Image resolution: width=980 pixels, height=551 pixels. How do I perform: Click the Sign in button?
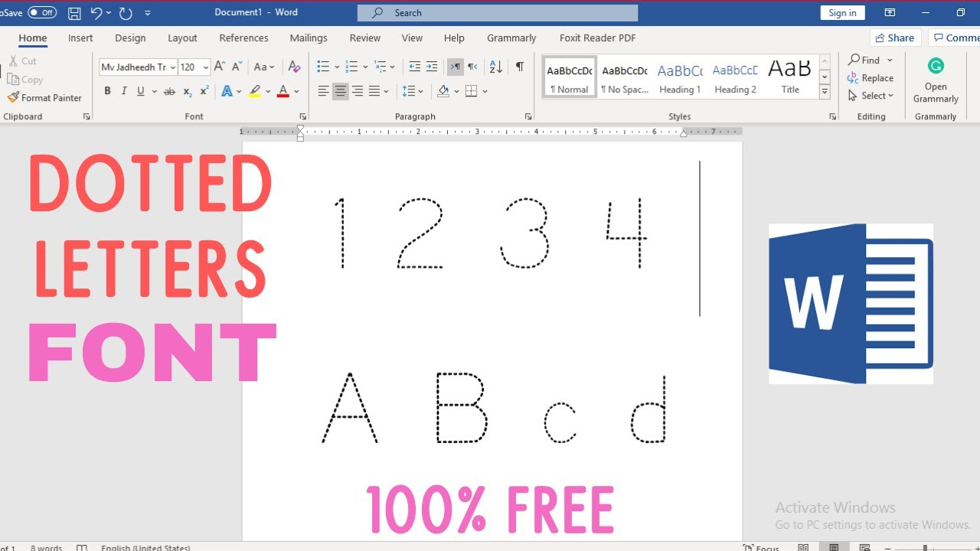tap(842, 12)
